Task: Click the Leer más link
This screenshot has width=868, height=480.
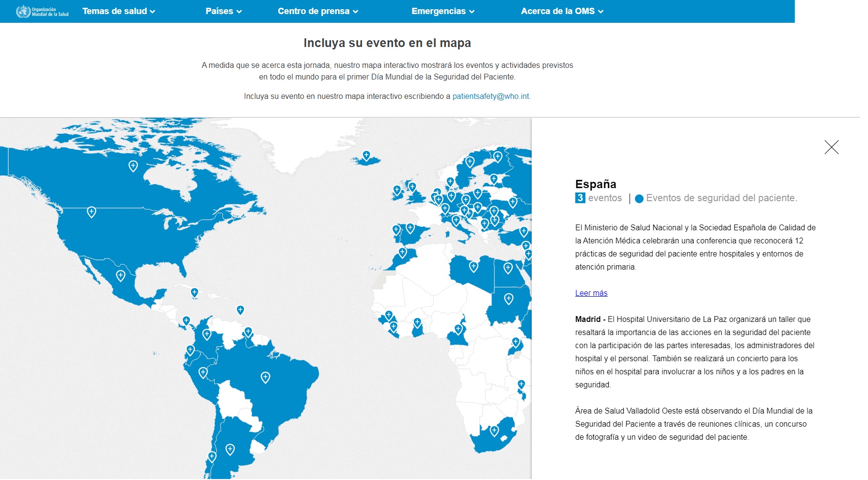Action: click(x=591, y=293)
